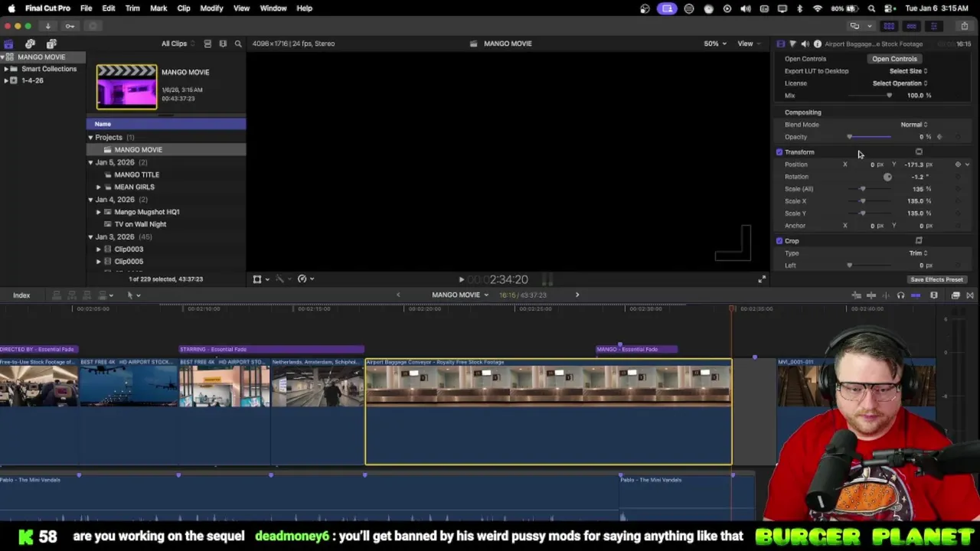The width and height of the screenshot is (980, 551).
Task: Click the Transform on-screen controls icon
Action: [919, 152]
